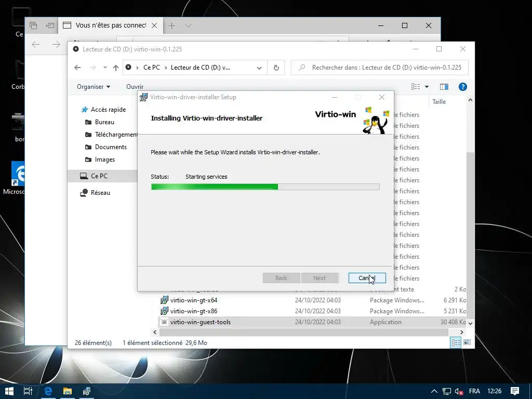Select Réseau in navigation pane
The width and height of the screenshot is (532, 399).
(x=95, y=193)
